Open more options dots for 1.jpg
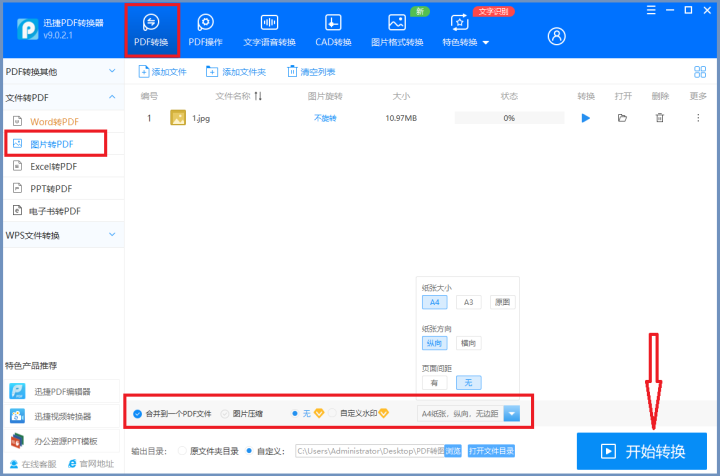 (698, 118)
